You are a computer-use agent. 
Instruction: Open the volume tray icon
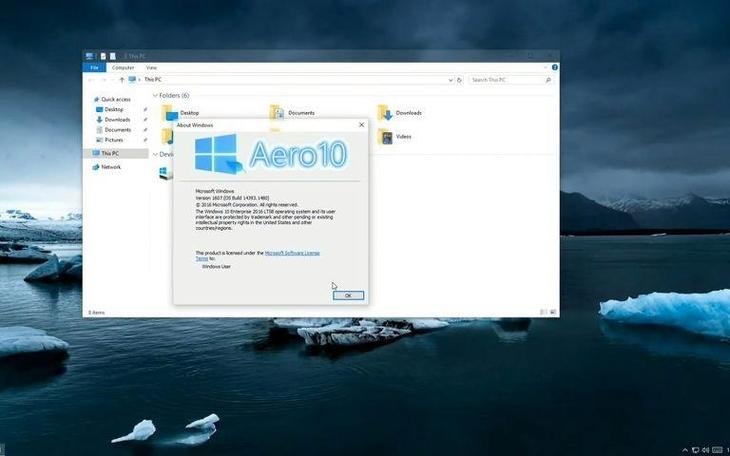(x=706, y=450)
